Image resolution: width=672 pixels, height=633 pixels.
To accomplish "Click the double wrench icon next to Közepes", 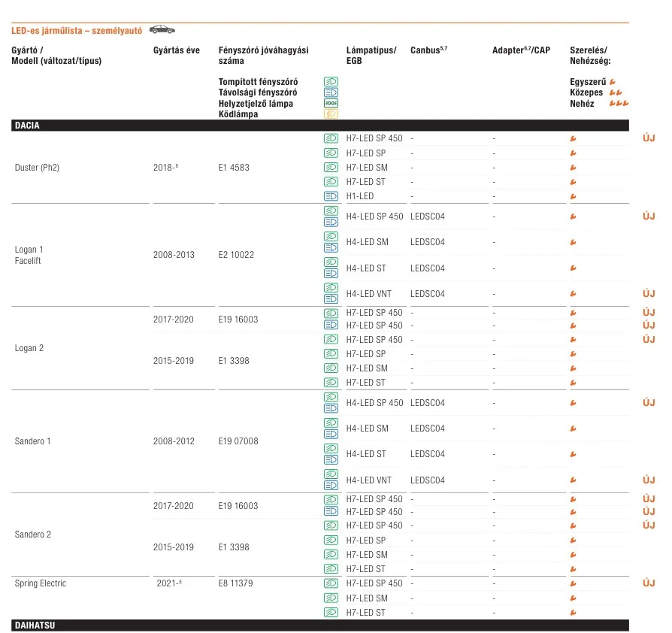I will click(615, 92).
